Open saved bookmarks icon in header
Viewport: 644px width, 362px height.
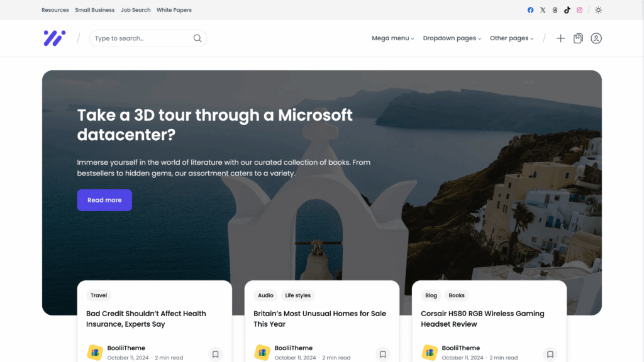click(578, 38)
